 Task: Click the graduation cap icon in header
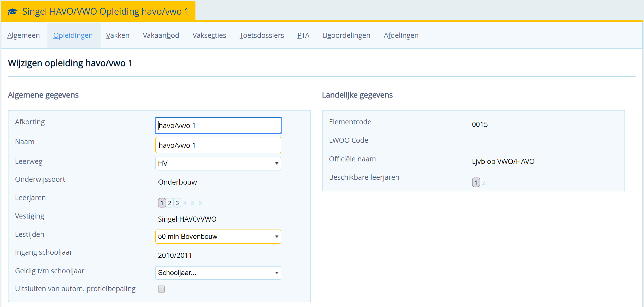(12, 12)
